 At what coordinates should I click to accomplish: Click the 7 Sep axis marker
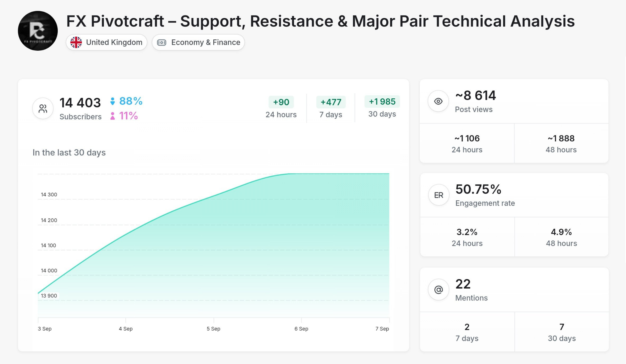[382, 329]
